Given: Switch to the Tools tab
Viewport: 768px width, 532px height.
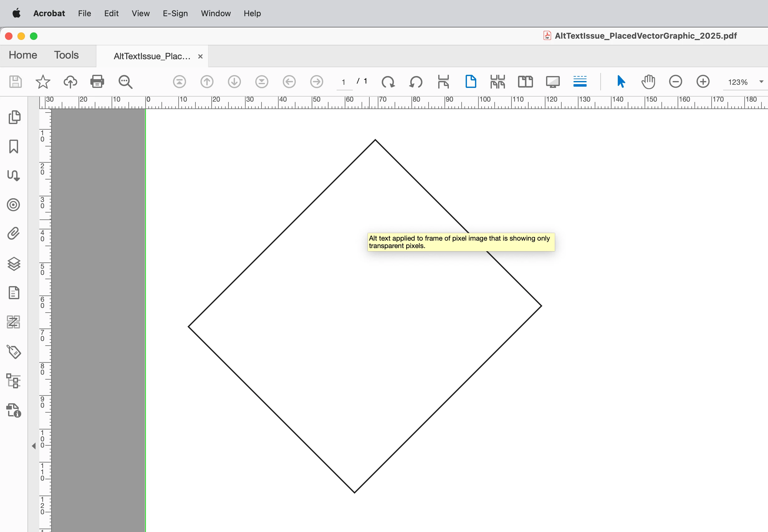Looking at the screenshot, I should (66, 55).
